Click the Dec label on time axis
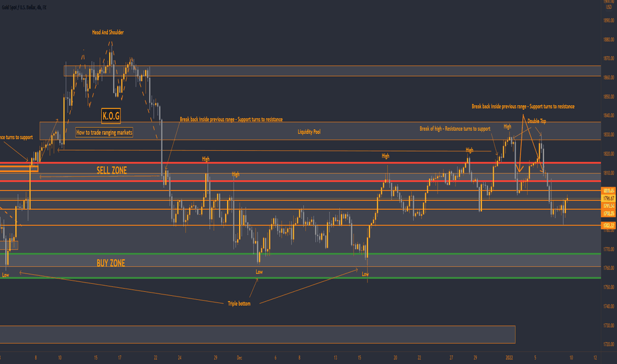The width and height of the screenshot is (617, 364). pos(239,357)
